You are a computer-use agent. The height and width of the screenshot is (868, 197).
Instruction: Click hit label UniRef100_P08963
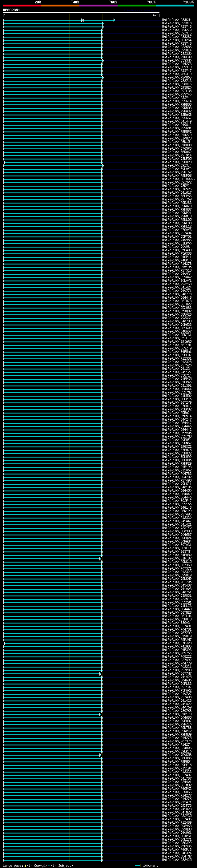point(176,826)
